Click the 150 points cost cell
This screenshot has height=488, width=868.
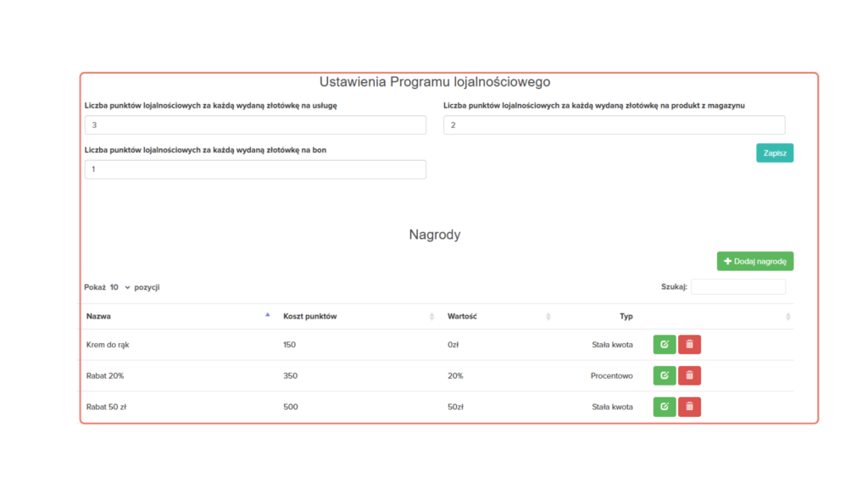[x=290, y=345]
